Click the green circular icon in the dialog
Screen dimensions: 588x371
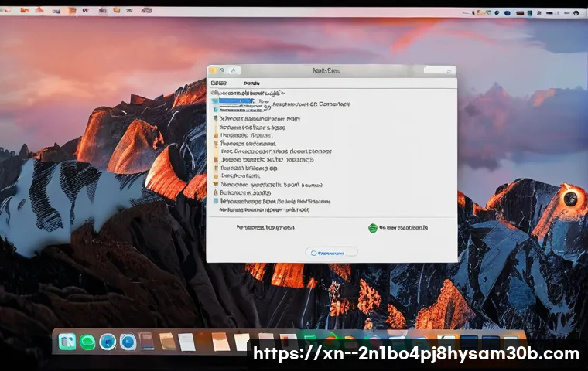point(373,228)
